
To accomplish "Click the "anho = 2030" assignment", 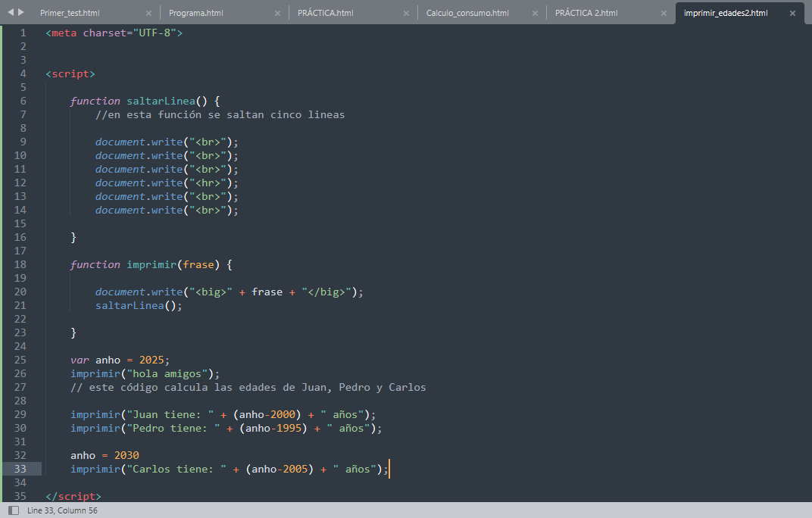I will pyautogui.click(x=105, y=455).
